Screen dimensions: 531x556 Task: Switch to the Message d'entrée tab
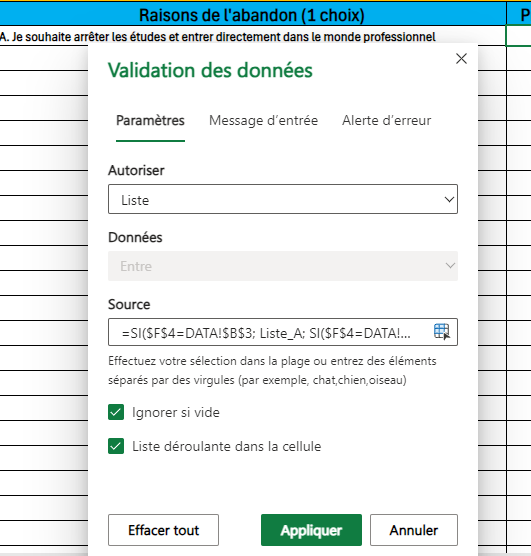click(264, 121)
